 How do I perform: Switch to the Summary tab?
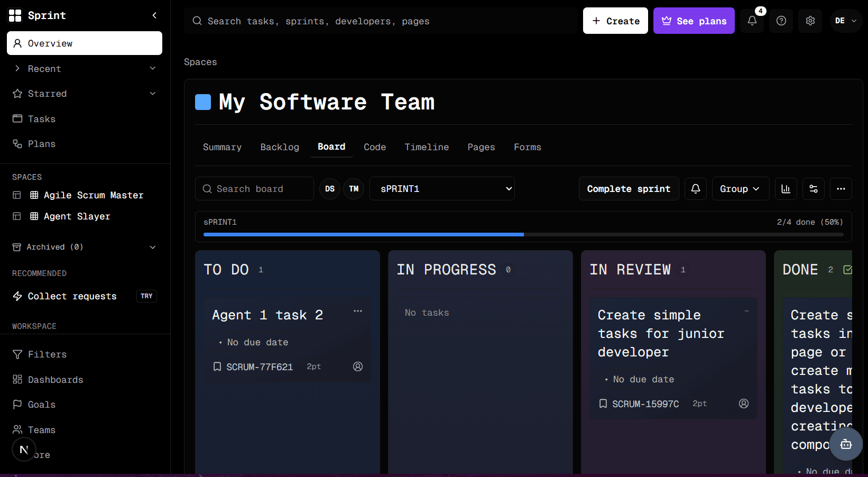click(222, 147)
